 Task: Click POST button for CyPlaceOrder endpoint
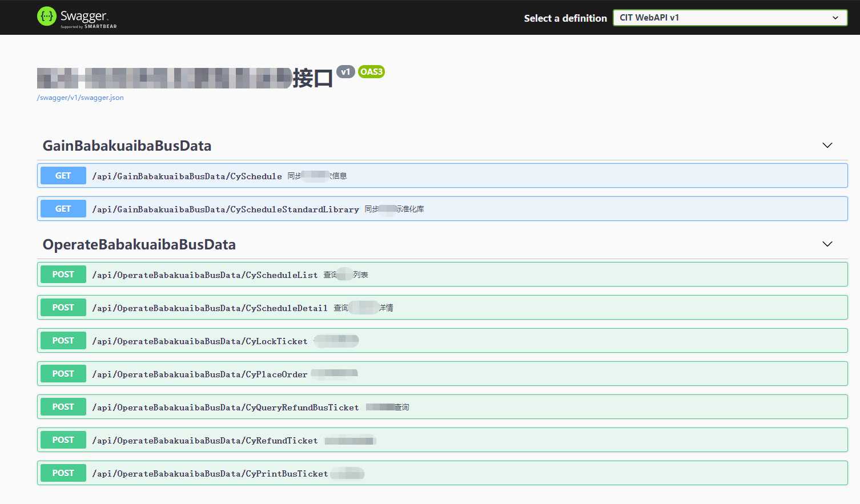click(63, 374)
